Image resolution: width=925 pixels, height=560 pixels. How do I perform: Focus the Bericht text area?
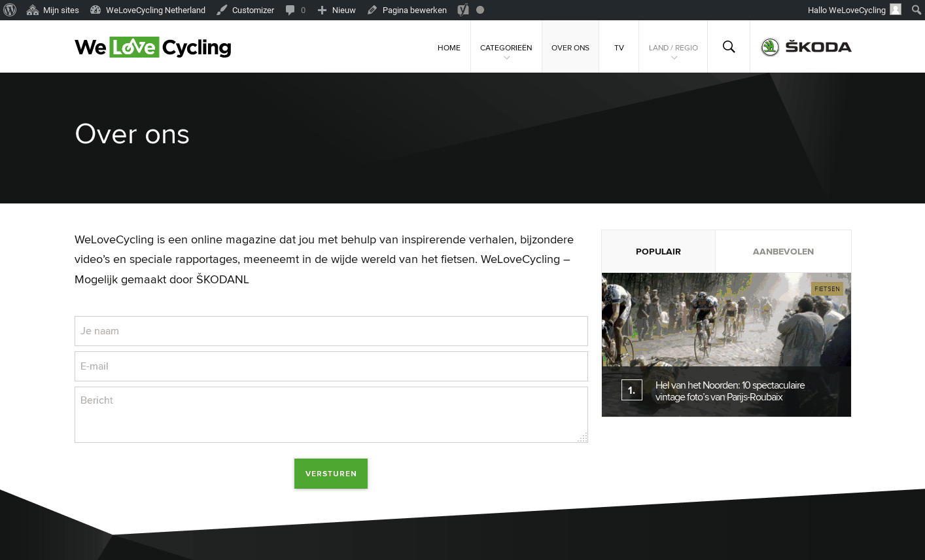[x=331, y=415]
